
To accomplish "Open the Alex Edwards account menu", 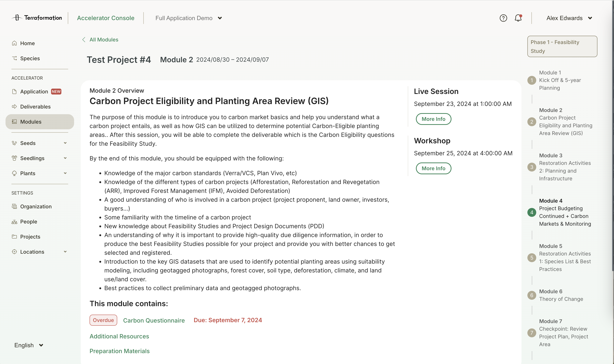I will click(x=569, y=18).
